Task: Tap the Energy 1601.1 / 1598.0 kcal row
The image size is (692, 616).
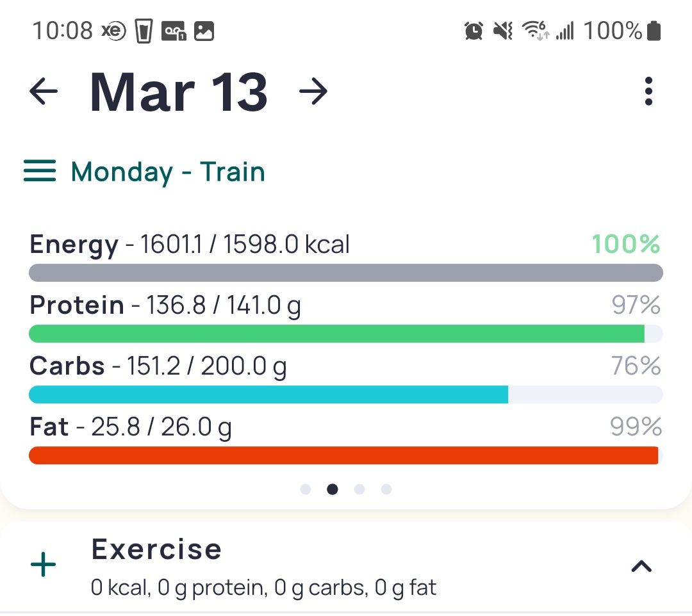Action: [345, 256]
